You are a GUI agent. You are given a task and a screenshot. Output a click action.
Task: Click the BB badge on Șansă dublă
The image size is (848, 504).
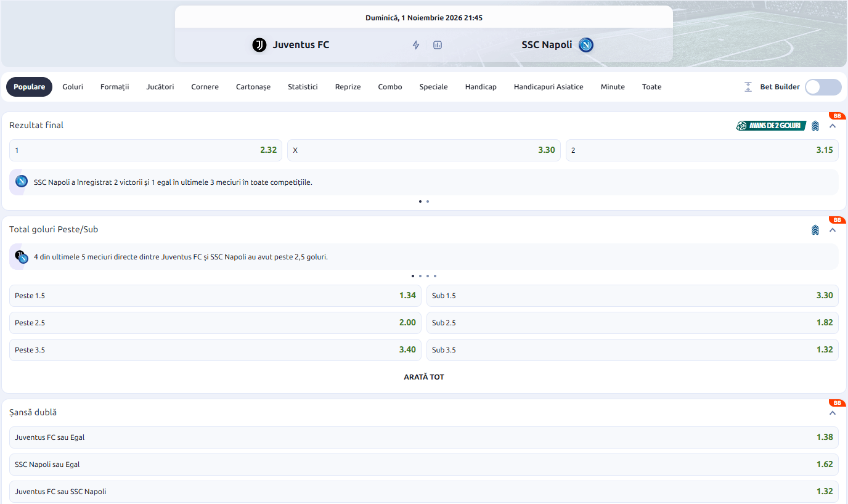pyautogui.click(x=837, y=403)
